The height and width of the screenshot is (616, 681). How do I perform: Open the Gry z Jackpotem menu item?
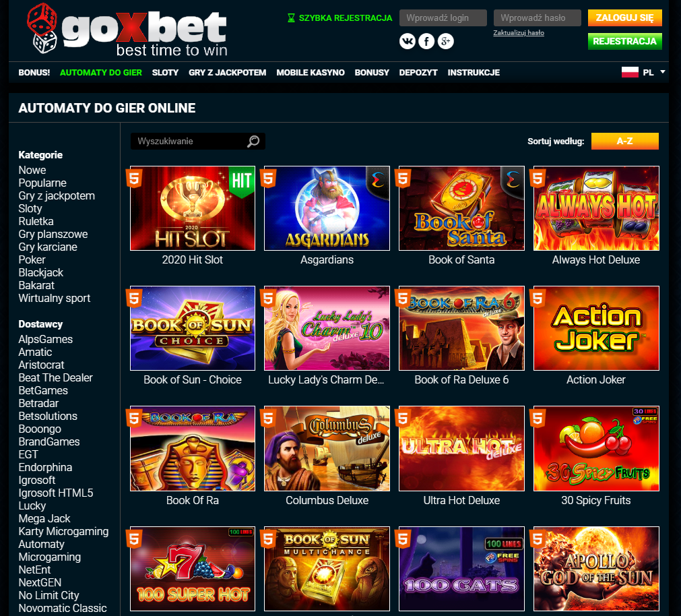(x=227, y=73)
